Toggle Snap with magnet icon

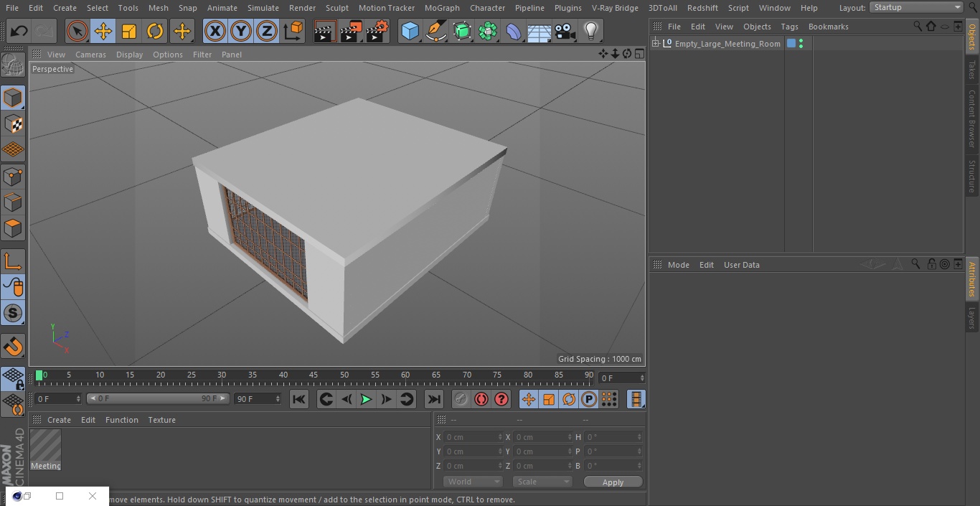point(13,347)
